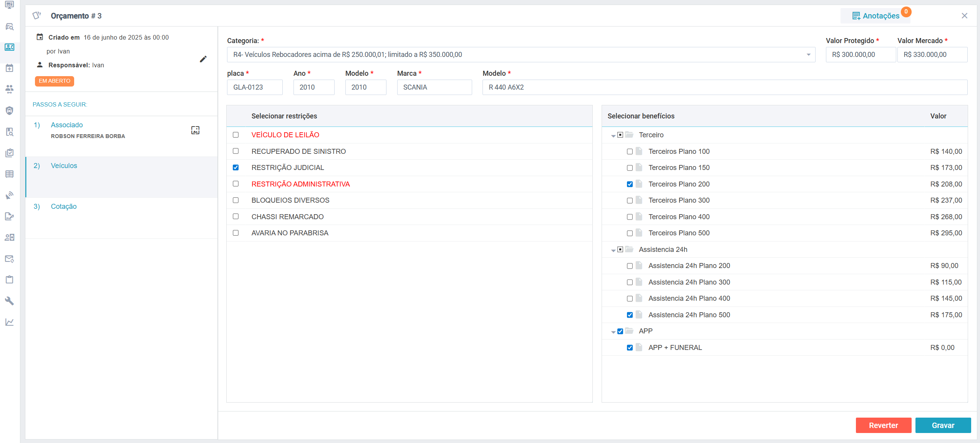Uncheck the RESTRIÇÃO JUDICIAL checkbox
980x443 pixels.
pyautogui.click(x=235, y=168)
